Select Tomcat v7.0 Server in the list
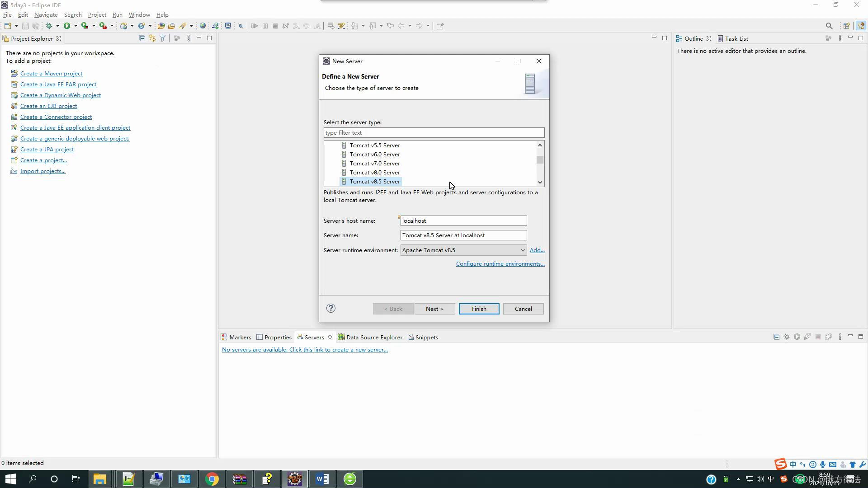 pyautogui.click(x=375, y=163)
